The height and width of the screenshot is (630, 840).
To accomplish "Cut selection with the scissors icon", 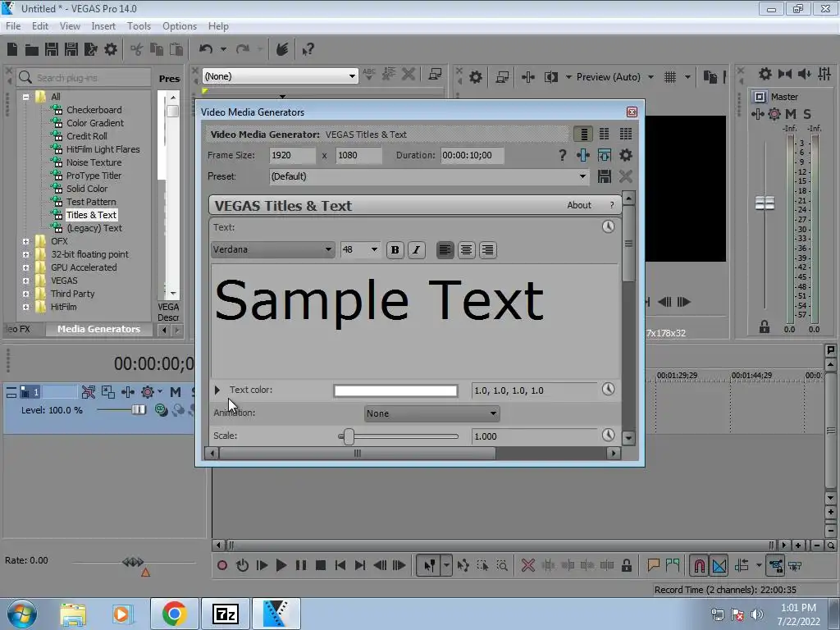I will pos(137,50).
